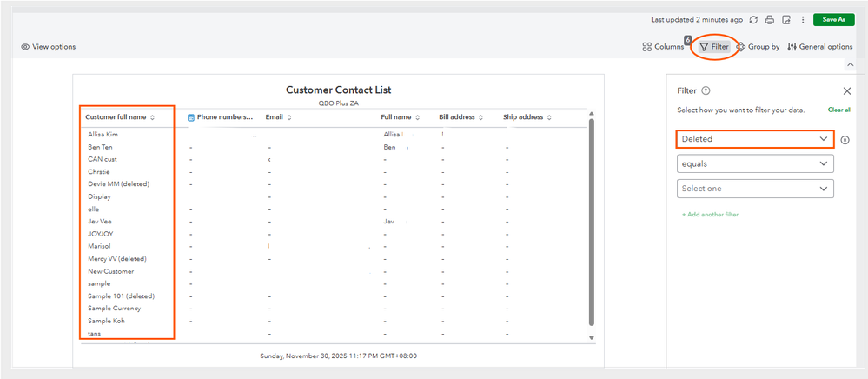
Task: Collapse the toolbar with the chevron
Action: 849,64
